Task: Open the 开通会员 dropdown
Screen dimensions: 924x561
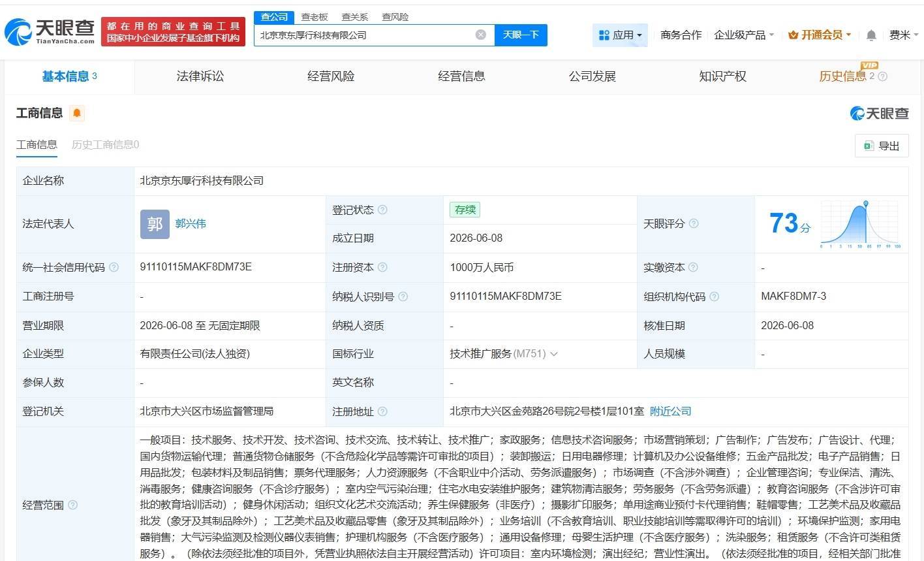Action: point(820,35)
